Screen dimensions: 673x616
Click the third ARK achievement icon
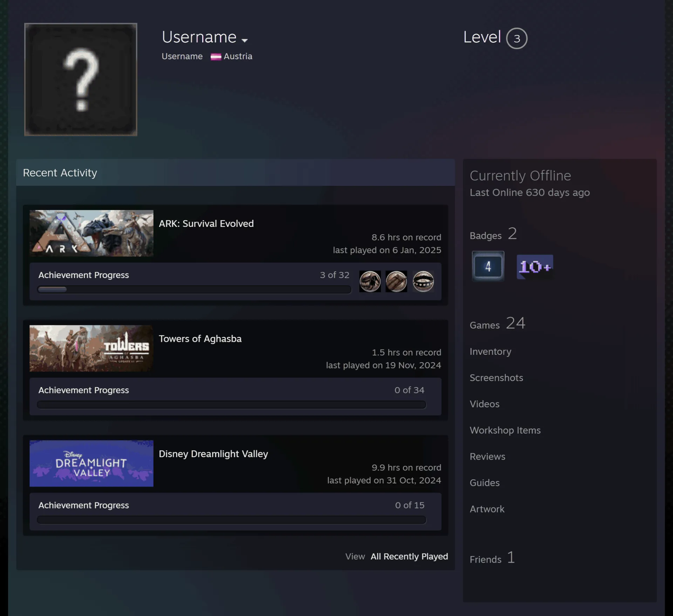coord(423,281)
